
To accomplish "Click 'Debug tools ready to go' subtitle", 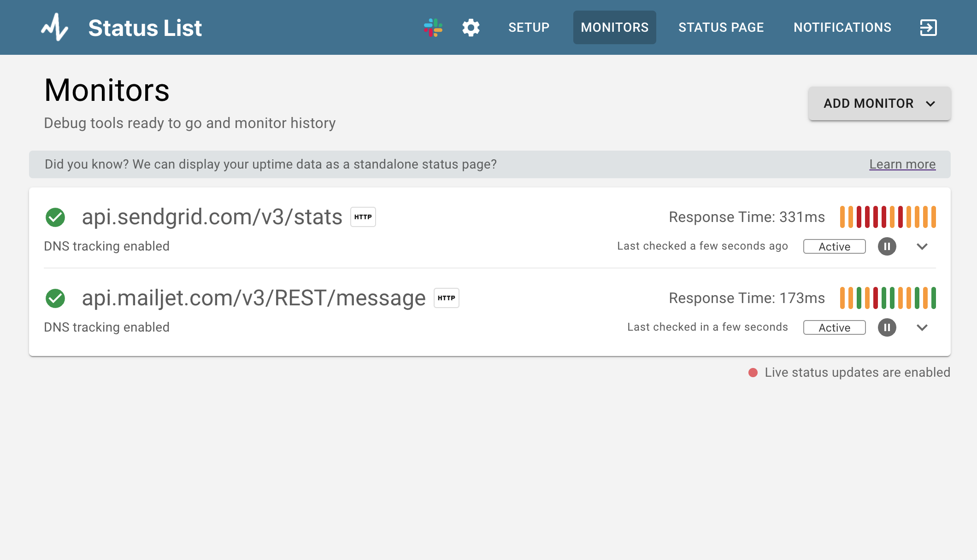I will [x=190, y=123].
